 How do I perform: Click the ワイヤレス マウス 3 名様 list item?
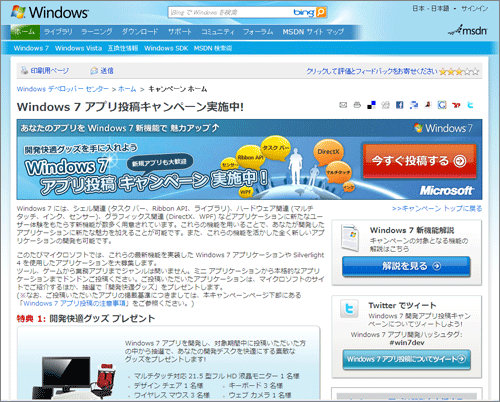172,395
